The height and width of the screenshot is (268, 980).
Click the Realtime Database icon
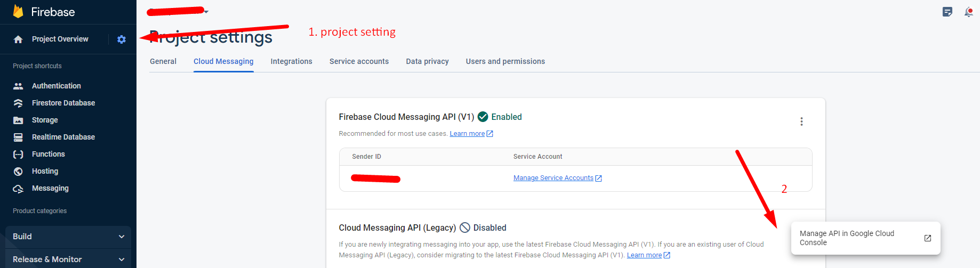click(18, 137)
